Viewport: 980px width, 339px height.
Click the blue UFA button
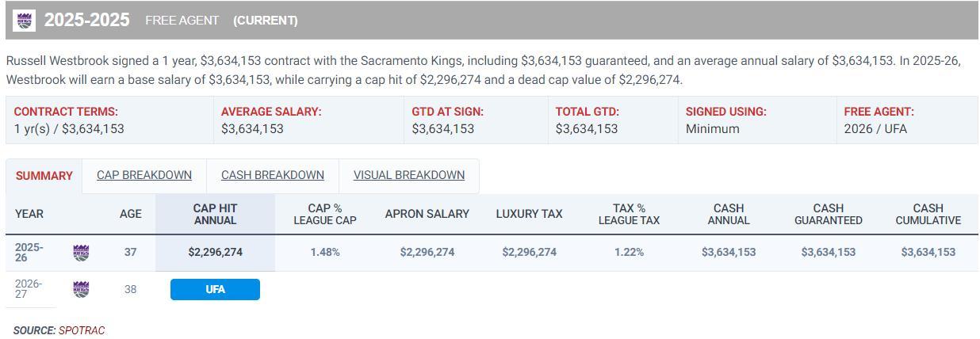[215, 289]
